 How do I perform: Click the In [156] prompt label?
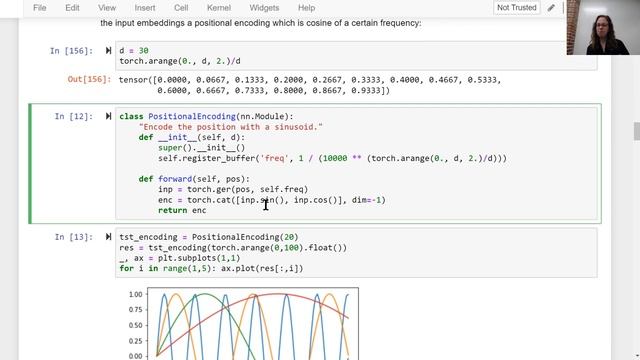coord(71,51)
